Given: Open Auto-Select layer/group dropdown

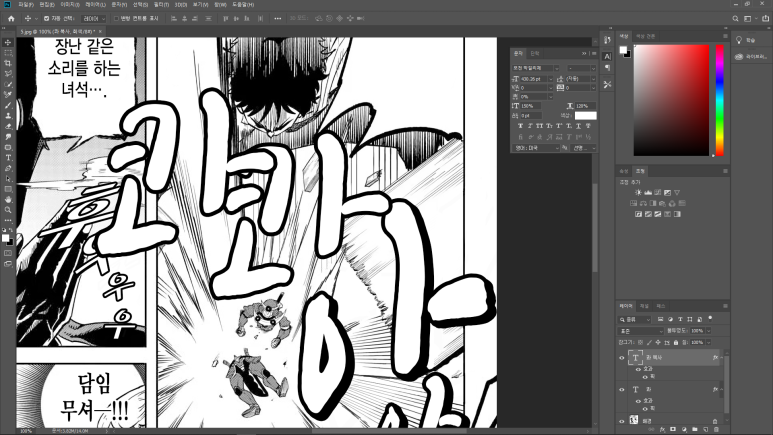Looking at the screenshot, I should [94, 18].
